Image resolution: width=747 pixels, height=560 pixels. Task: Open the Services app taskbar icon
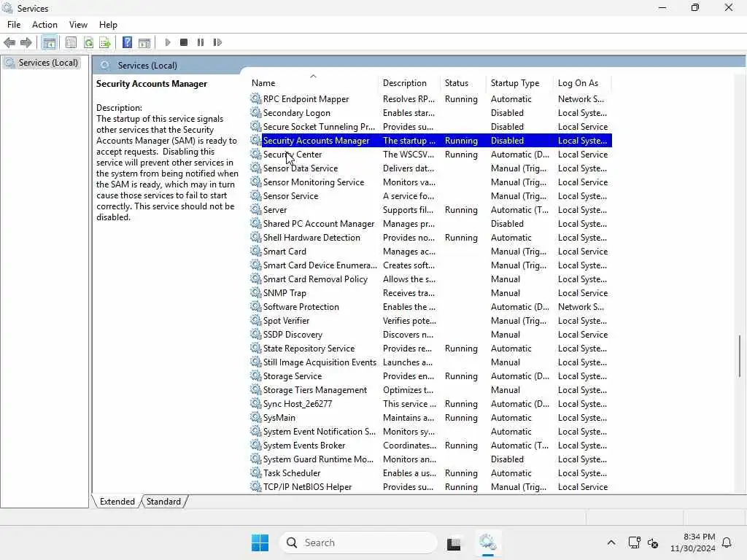point(487,542)
